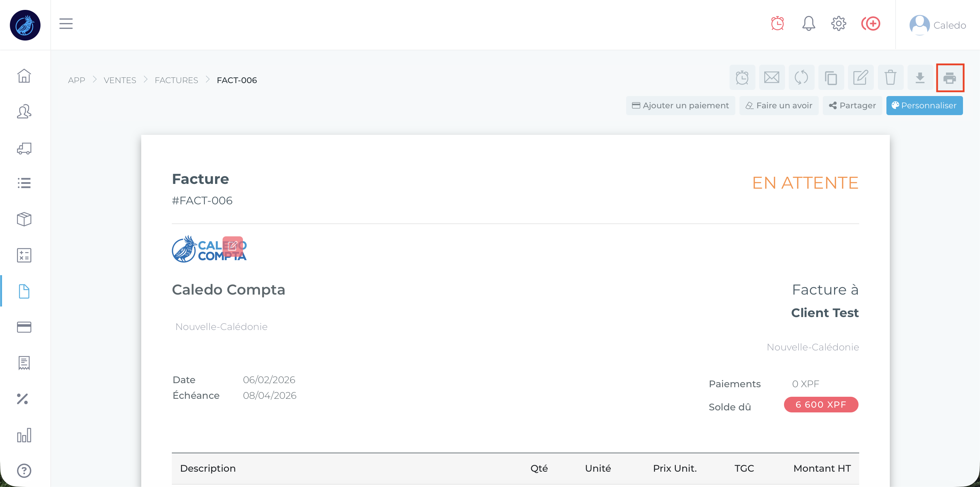Click the blue Personnaliser button

[x=924, y=106]
